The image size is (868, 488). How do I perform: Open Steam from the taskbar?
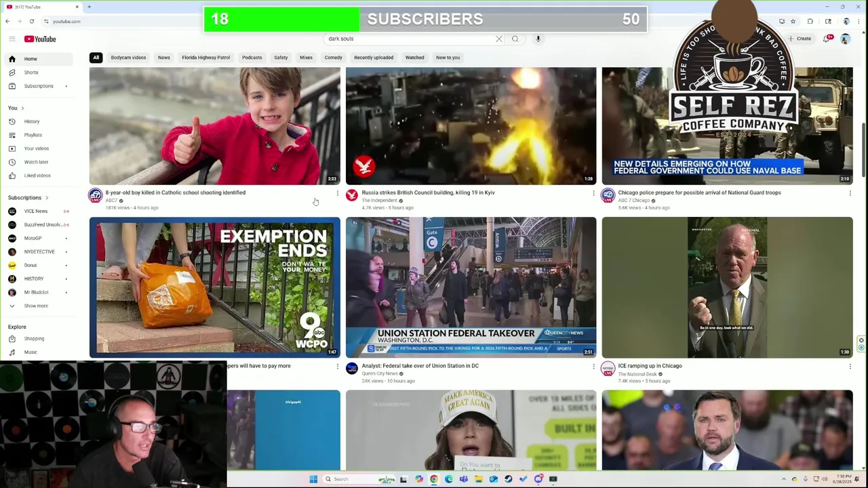click(x=509, y=479)
